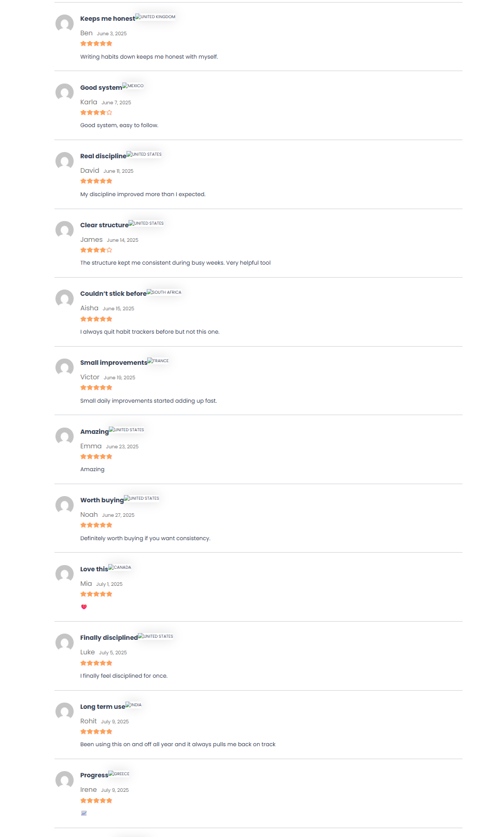Viewport: 504px width, 837px height.
Task: Open the Keeps me honest review title
Action: [107, 19]
